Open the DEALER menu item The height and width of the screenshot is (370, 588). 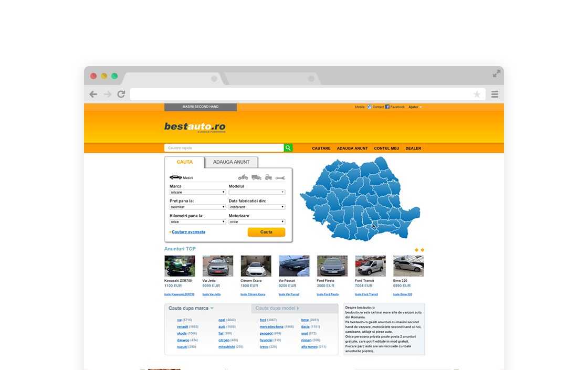click(x=413, y=149)
